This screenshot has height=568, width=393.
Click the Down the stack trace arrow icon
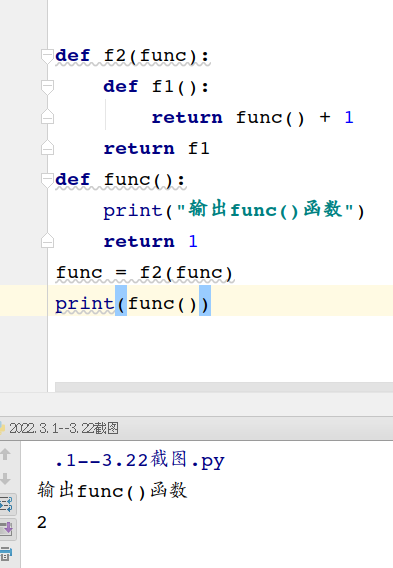point(5,479)
